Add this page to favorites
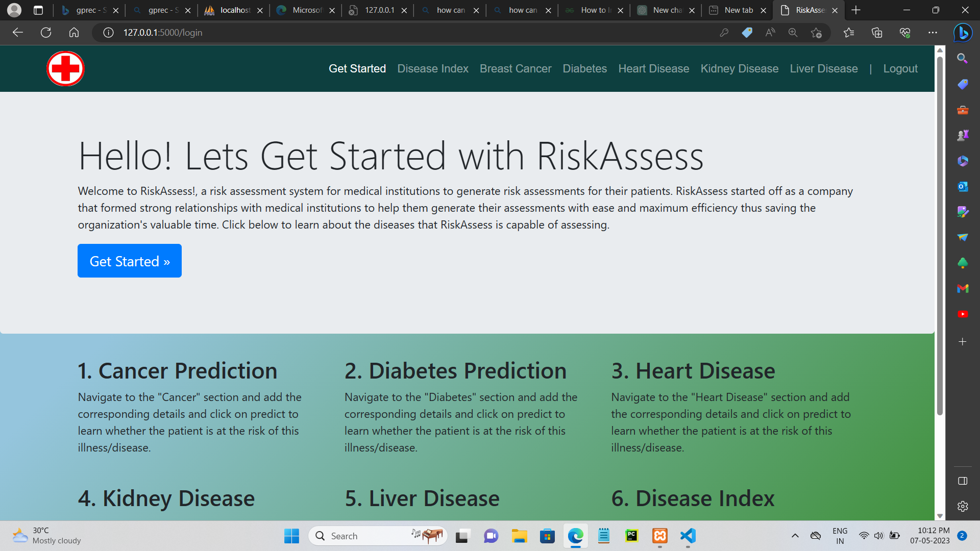980x551 pixels. [816, 32]
